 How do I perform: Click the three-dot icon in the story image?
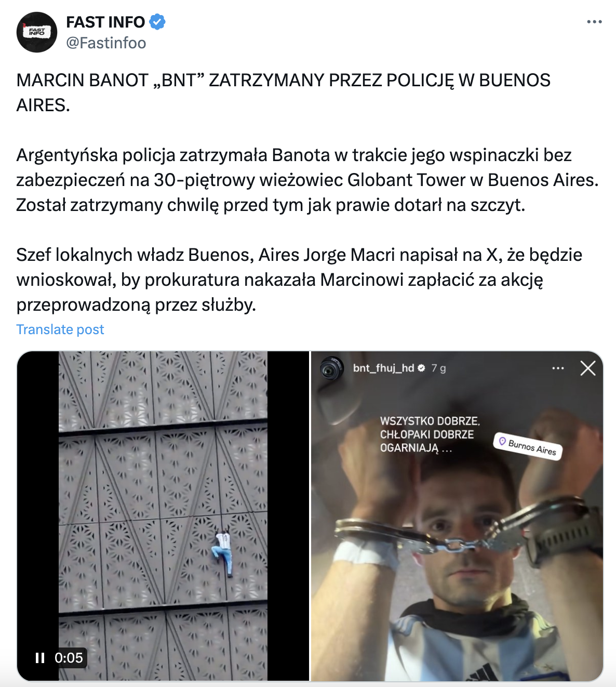point(558,368)
